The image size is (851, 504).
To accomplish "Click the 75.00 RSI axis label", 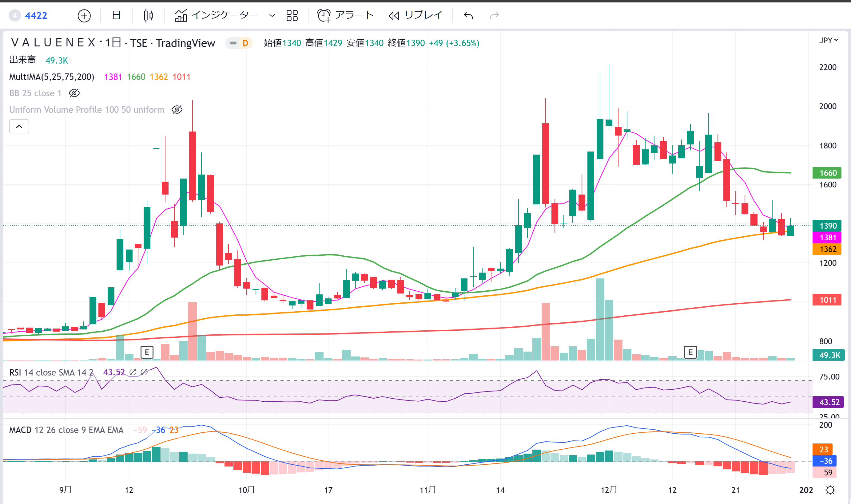I will click(x=829, y=377).
